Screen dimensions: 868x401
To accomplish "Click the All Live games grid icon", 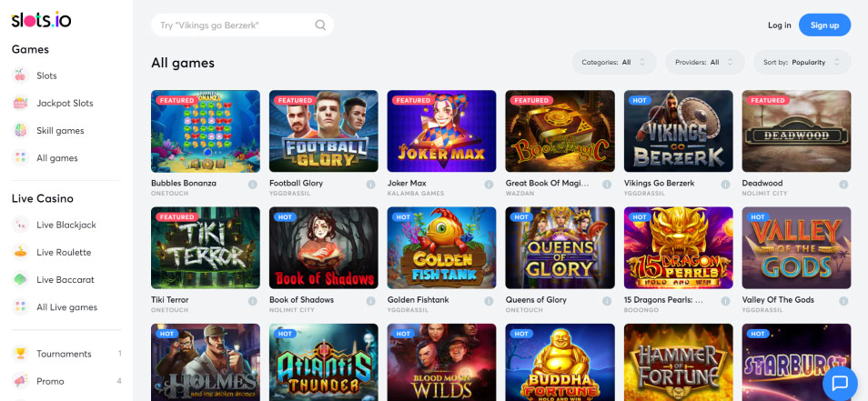I will point(21,307).
